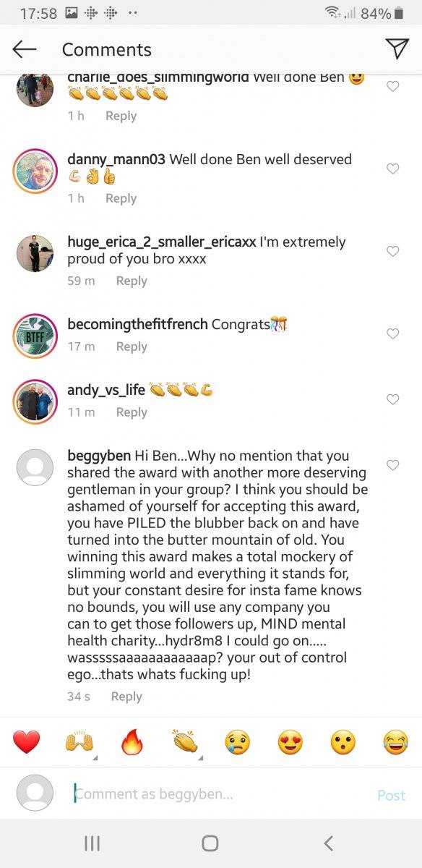The width and height of the screenshot is (422, 868).
Task: Insert fire emoji quick reaction
Action: tap(132, 742)
